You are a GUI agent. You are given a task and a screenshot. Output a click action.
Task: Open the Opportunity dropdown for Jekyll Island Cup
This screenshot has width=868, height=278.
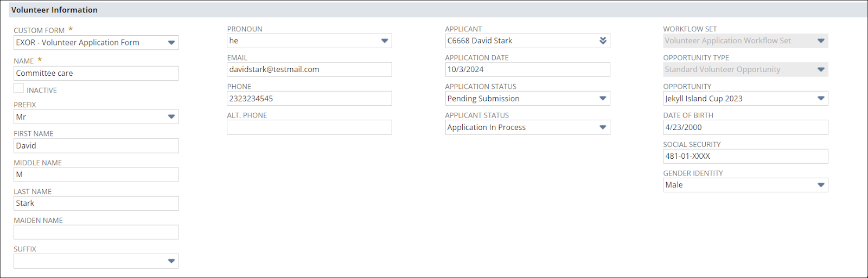(x=821, y=99)
